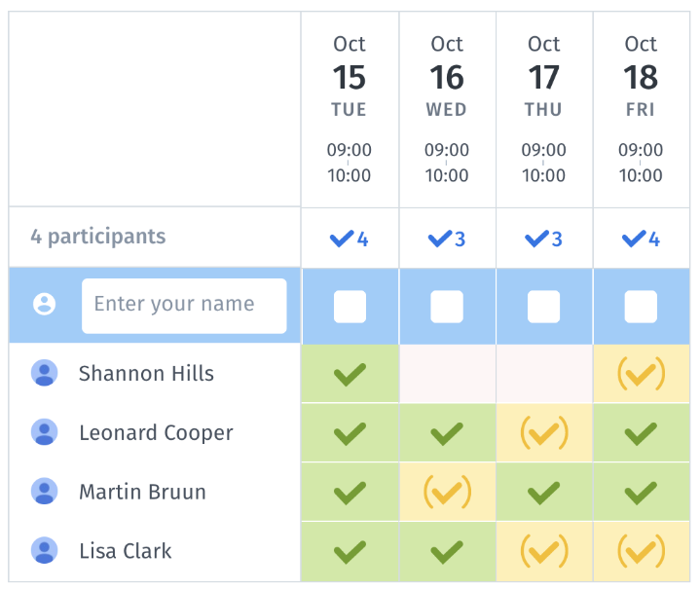Click the blue checkmark count for Oct 16
Screen dimensions: 700x590
click(x=447, y=240)
